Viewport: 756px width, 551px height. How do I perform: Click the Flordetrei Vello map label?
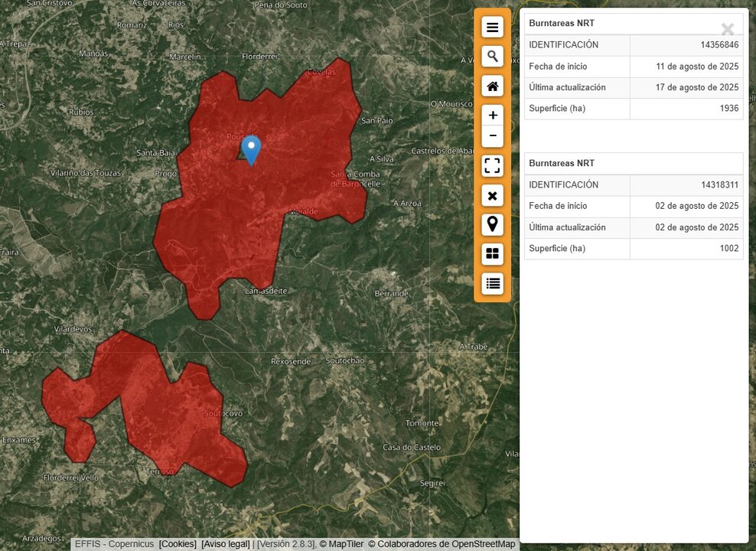click(71, 478)
